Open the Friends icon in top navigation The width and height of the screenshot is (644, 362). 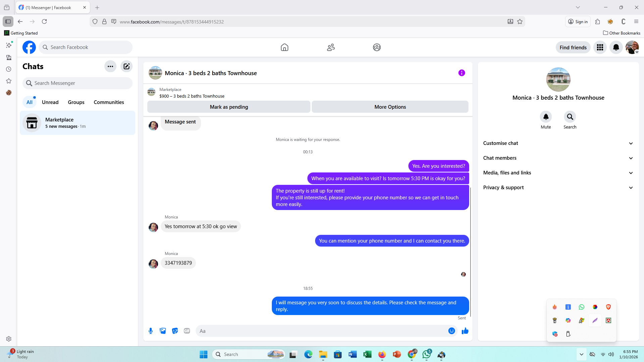[x=331, y=47]
